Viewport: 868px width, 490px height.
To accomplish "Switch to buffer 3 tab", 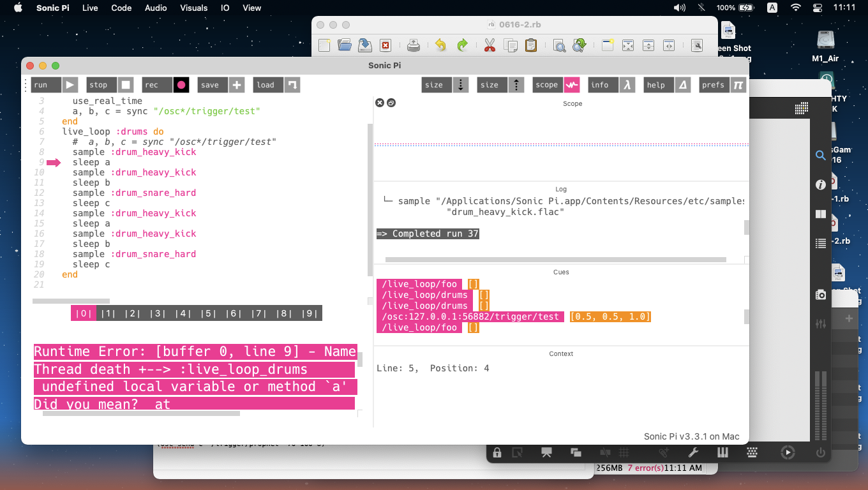I will coord(157,313).
